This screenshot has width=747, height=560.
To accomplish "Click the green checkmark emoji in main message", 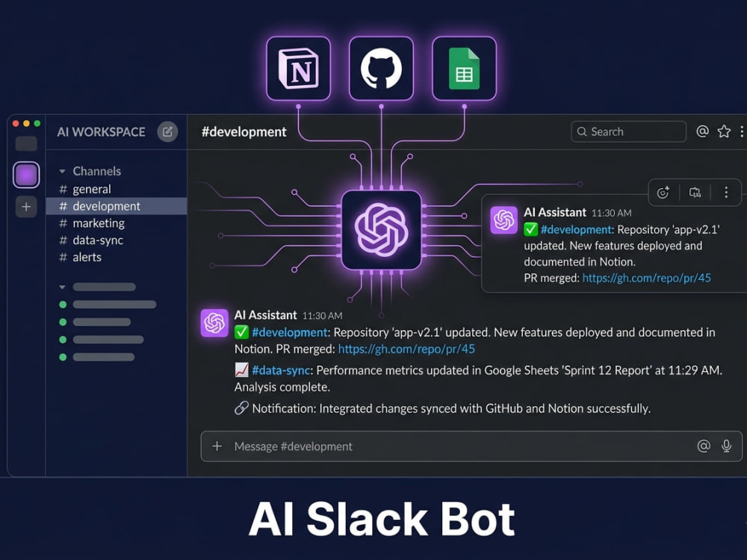I will click(241, 332).
